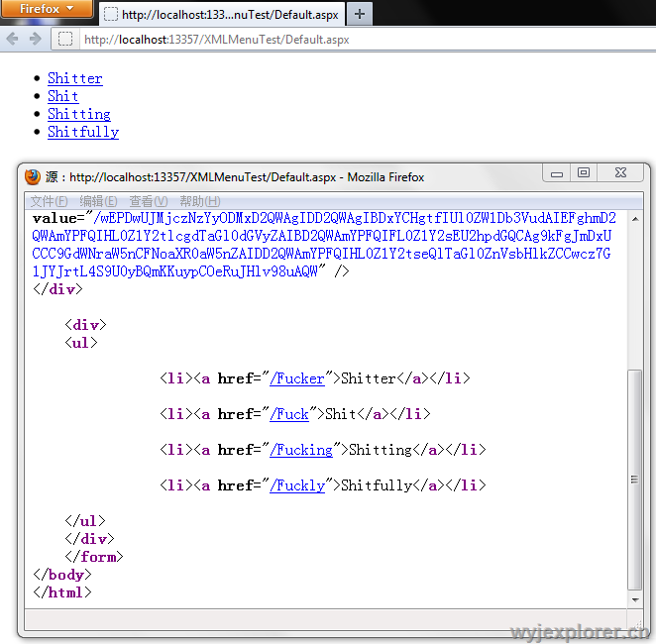Click the </ul> closing tag text
This screenshot has width=656, height=644.
coord(85,521)
